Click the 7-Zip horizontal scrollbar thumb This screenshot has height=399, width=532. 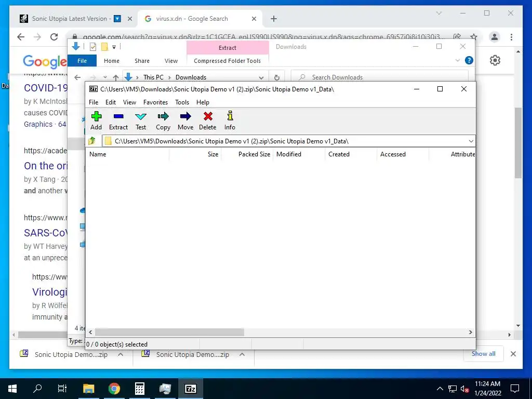click(169, 332)
